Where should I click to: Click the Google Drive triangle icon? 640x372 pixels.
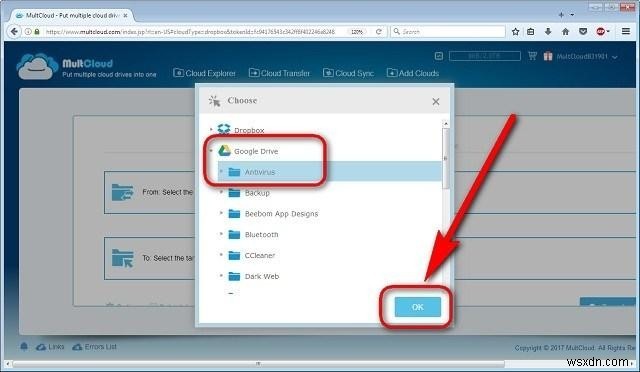click(x=224, y=151)
